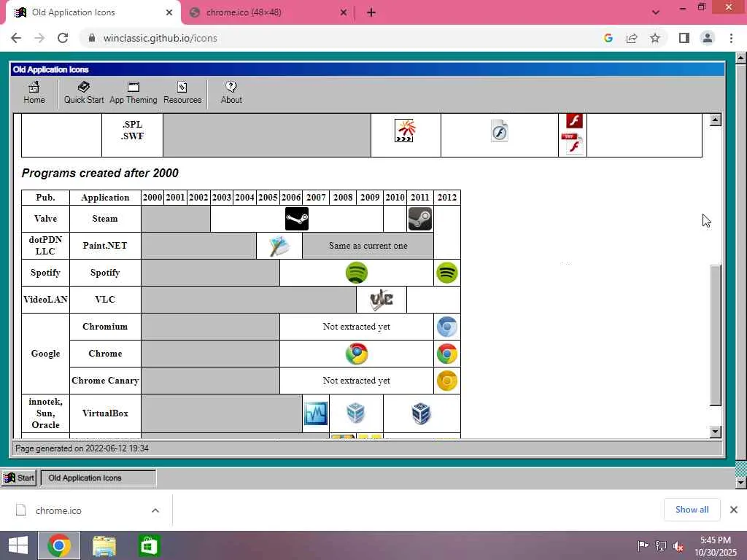This screenshot has width=747, height=560.
Task: Close the chrome.ico tab
Action: 344,12
